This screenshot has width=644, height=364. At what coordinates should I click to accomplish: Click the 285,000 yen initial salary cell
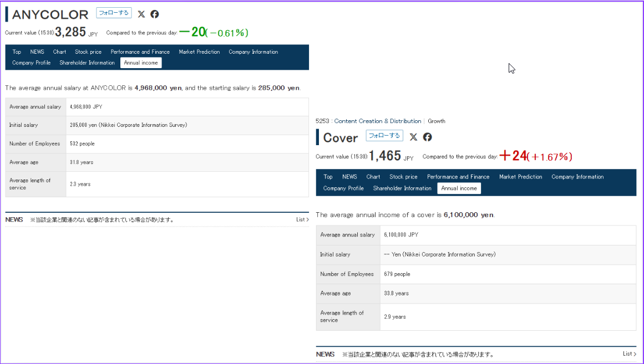[187, 125]
